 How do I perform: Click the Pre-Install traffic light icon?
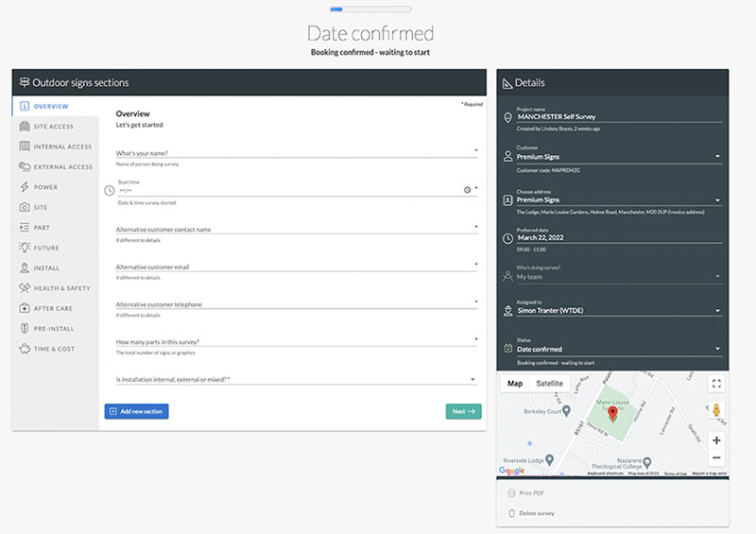pos(25,328)
